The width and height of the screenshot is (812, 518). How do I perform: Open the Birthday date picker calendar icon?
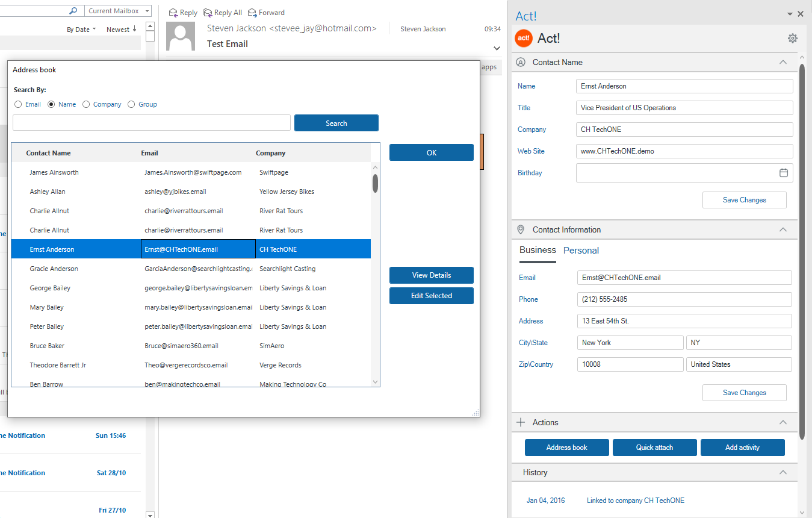click(784, 172)
